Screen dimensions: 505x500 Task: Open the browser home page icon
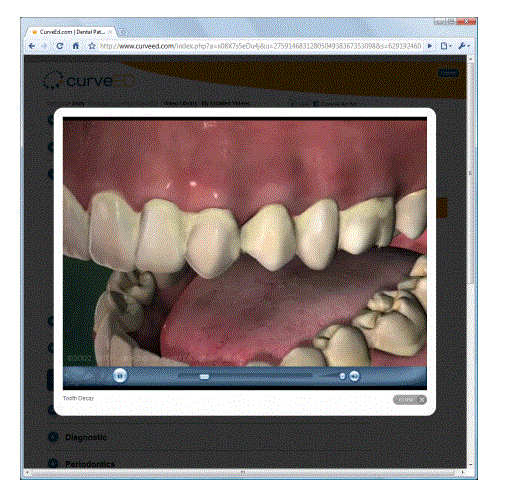(x=76, y=46)
